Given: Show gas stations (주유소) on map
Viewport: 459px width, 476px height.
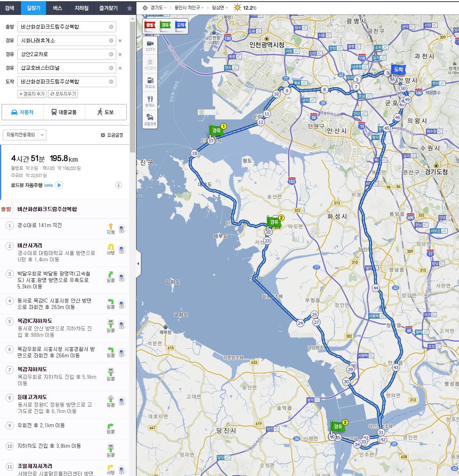Looking at the screenshot, I should point(150,82).
